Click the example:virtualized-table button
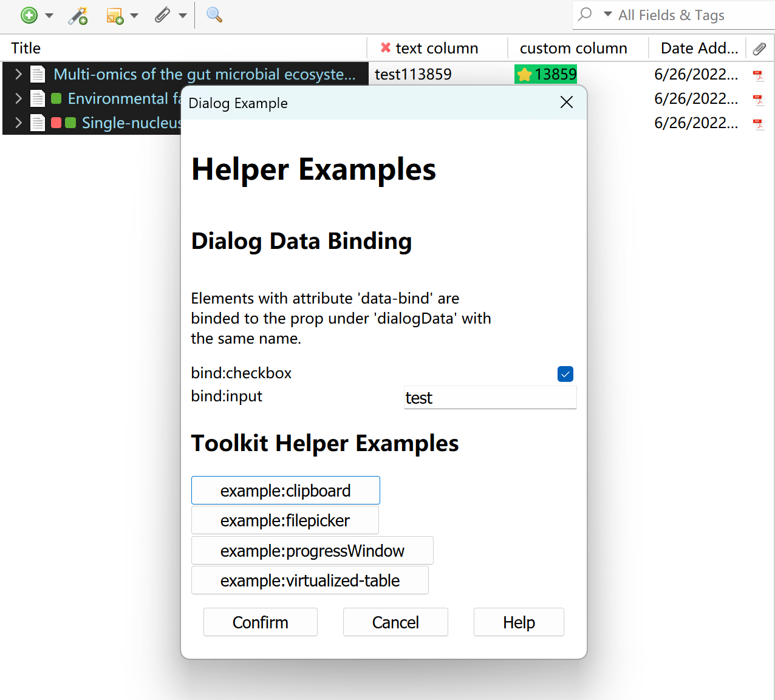Screen dimensions: 775x700 (310, 580)
